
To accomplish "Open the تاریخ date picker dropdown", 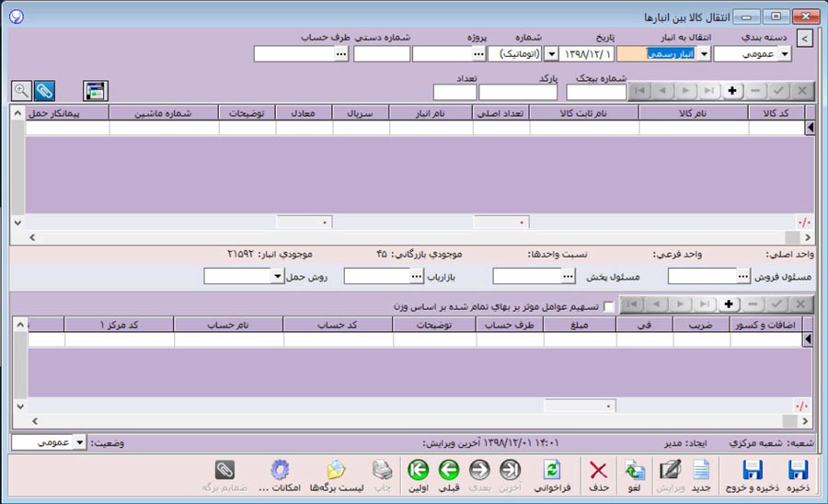I will click(552, 54).
